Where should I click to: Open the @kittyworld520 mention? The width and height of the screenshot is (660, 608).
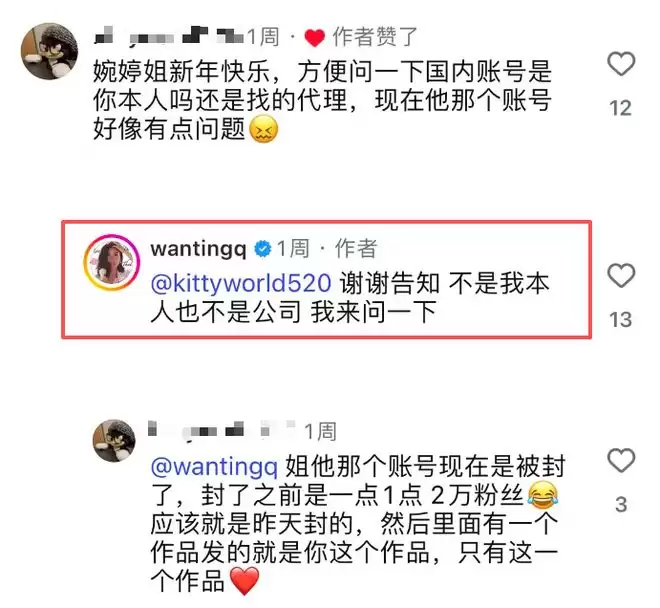coord(241,283)
